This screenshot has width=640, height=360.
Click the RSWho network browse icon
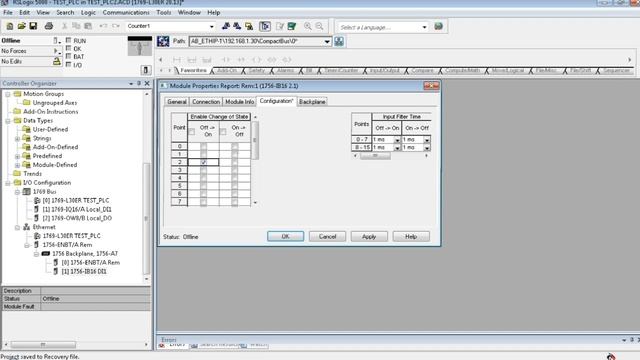tap(339, 41)
